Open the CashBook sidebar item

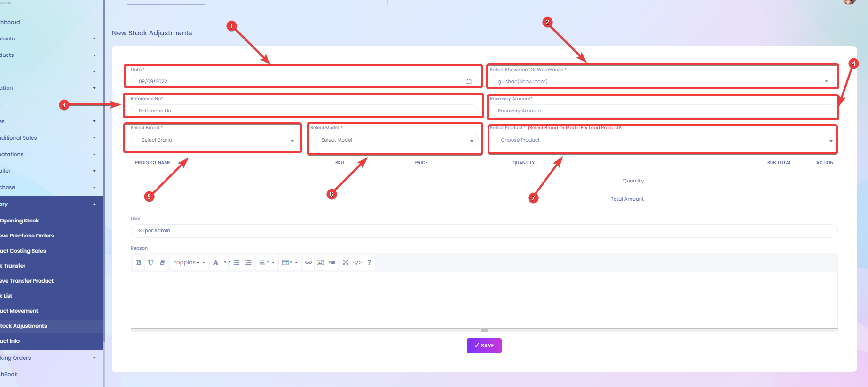pyautogui.click(x=8, y=374)
